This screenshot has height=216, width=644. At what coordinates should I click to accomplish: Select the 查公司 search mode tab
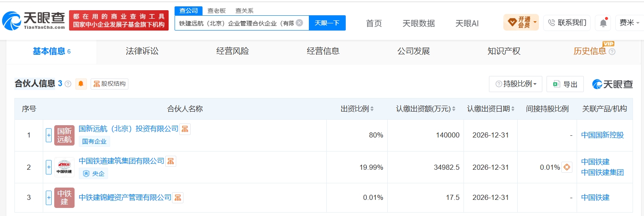[188, 11]
